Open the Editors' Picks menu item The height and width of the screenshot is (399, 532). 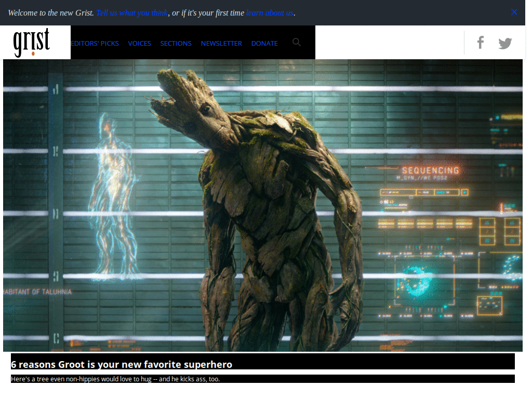pyautogui.click(x=95, y=44)
